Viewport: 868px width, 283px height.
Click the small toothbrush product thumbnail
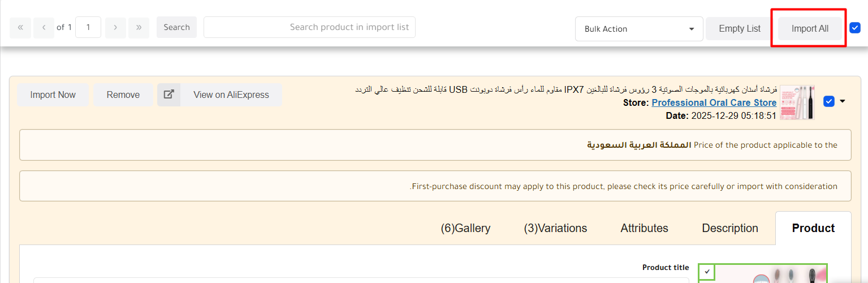pos(797,102)
